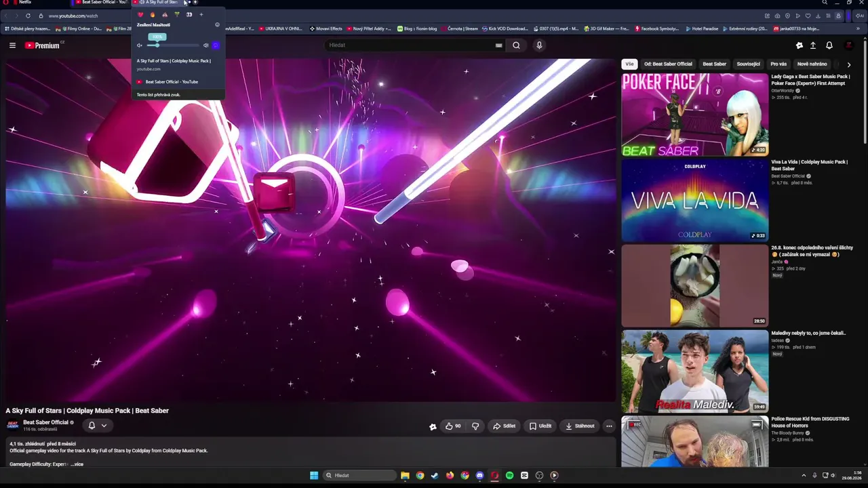Screen dimensions: 868x488
Task: Click the 'Uložit' save button
Action: point(540,426)
